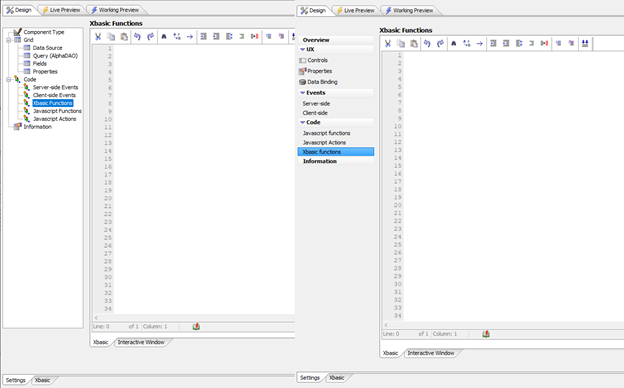This screenshot has height=388, width=624.
Task: Redo the edit in the UX editor toolbar
Action: coord(440,43)
